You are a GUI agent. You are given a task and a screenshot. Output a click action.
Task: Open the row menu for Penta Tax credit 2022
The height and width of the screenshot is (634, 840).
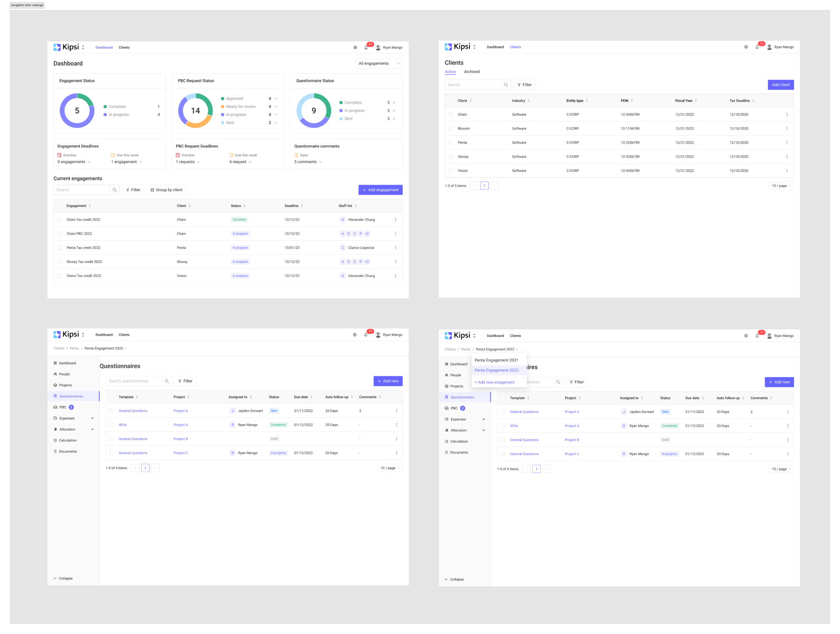pyautogui.click(x=395, y=248)
